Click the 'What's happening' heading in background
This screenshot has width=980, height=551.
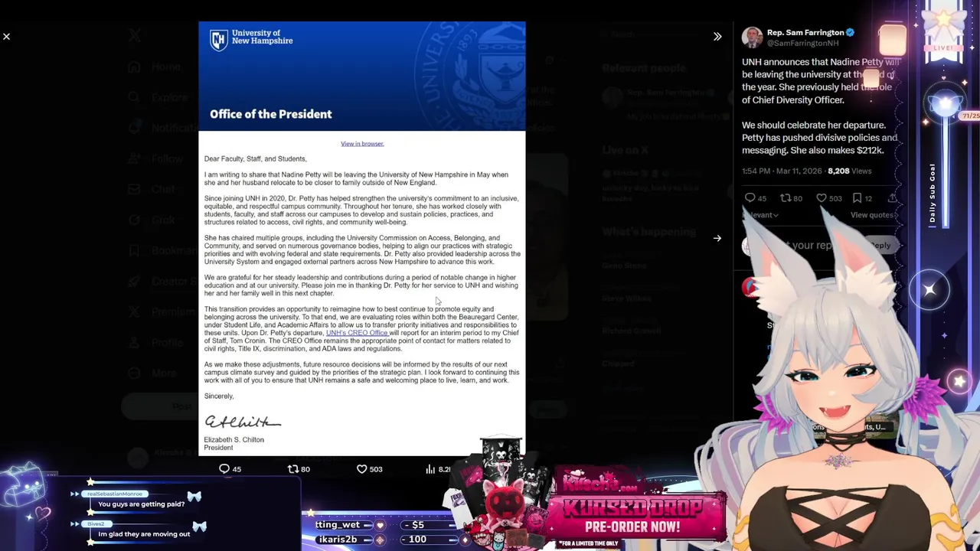[x=648, y=232]
